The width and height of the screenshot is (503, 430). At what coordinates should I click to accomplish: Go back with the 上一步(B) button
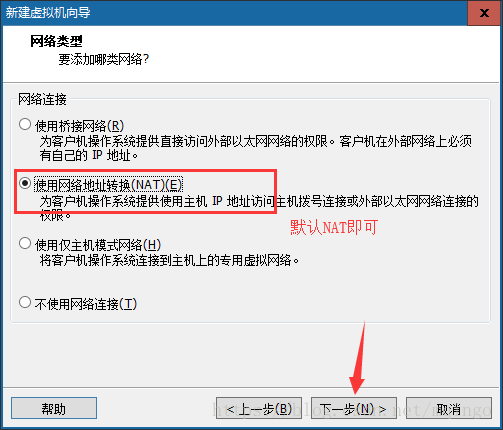tap(259, 408)
